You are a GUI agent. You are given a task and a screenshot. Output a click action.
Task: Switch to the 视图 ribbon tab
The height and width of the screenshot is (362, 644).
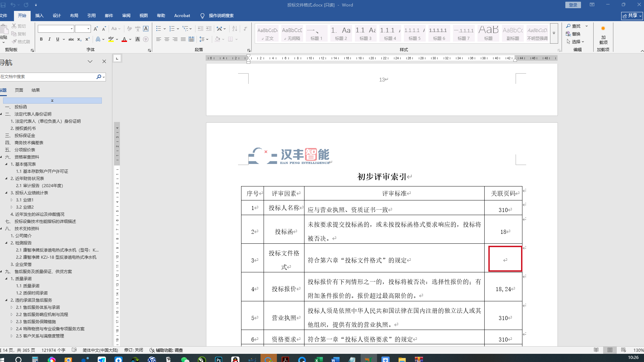144,16
